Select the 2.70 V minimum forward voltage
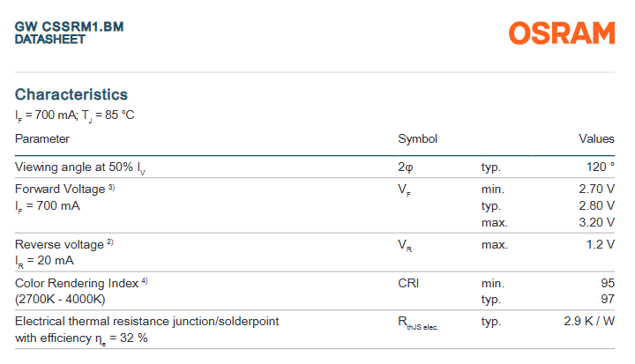635x364 pixels. point(596,189)
